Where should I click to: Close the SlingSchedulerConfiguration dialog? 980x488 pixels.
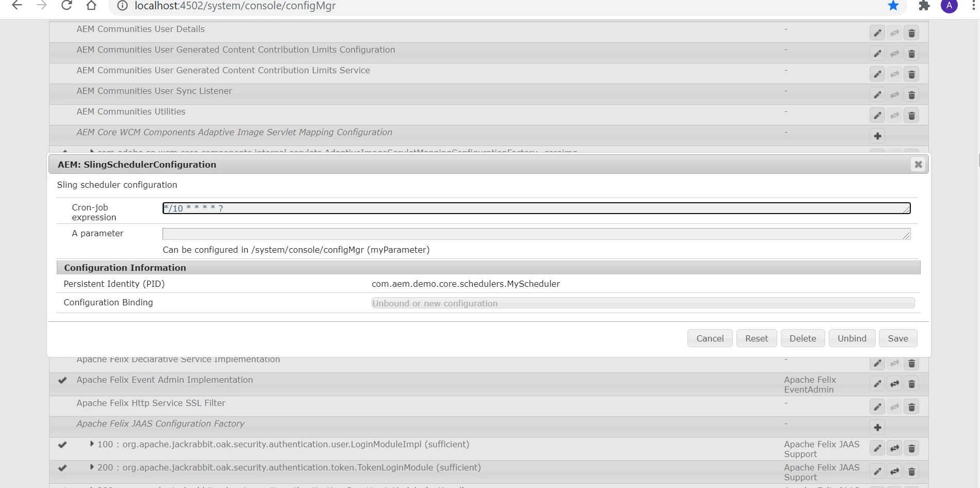click(918, 165)
